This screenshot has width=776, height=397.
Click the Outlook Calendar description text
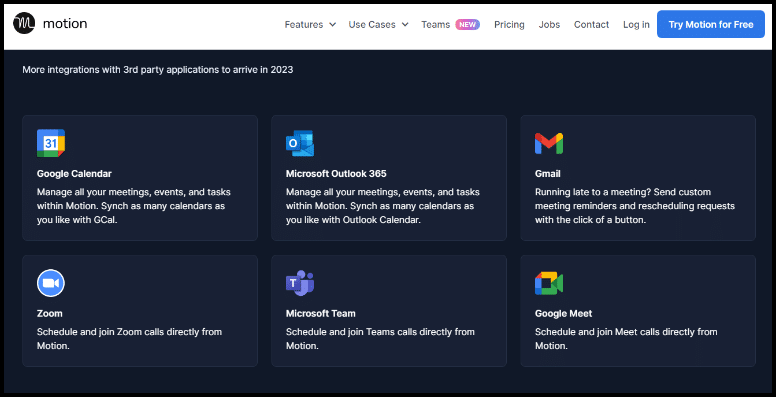point(383,206)
